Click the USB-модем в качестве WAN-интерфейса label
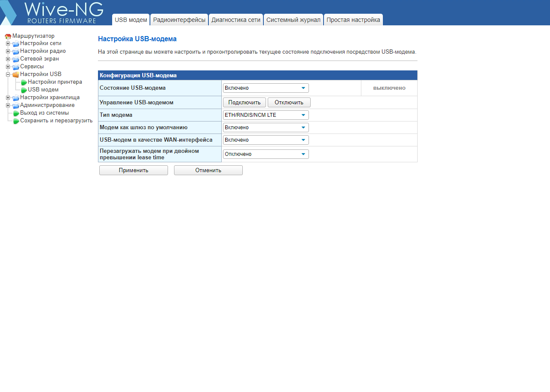 (156, 140)
